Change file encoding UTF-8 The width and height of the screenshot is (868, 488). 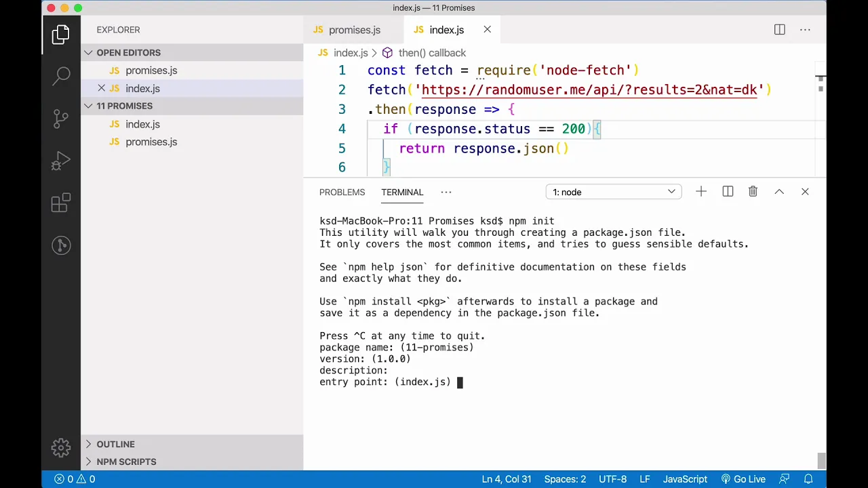point(612,479)
